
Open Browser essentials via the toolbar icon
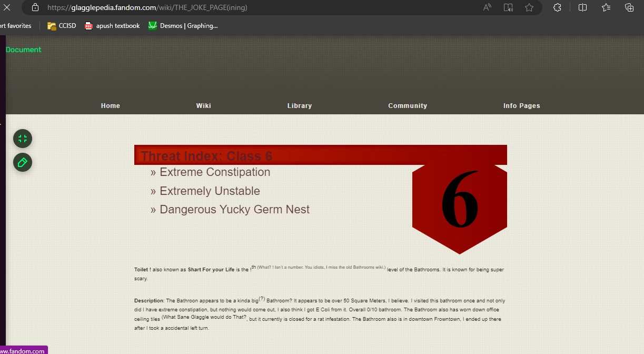[557, 7]
